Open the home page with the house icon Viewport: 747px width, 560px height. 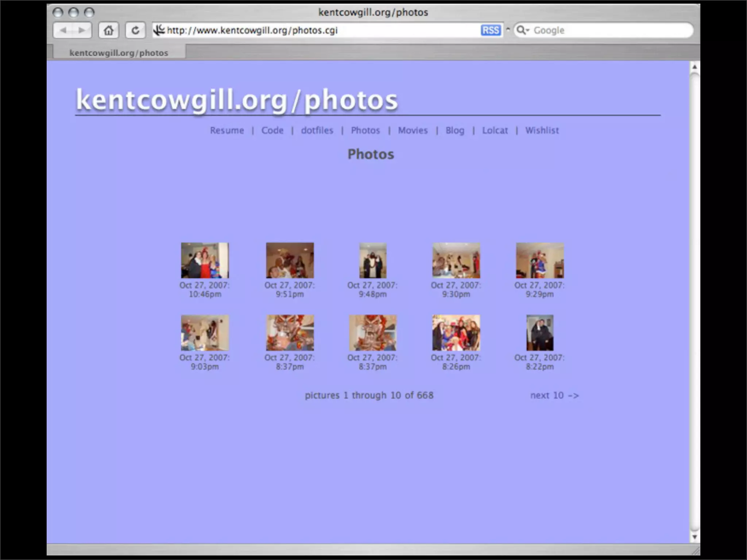pyautogui.click(x=108, y=30)
